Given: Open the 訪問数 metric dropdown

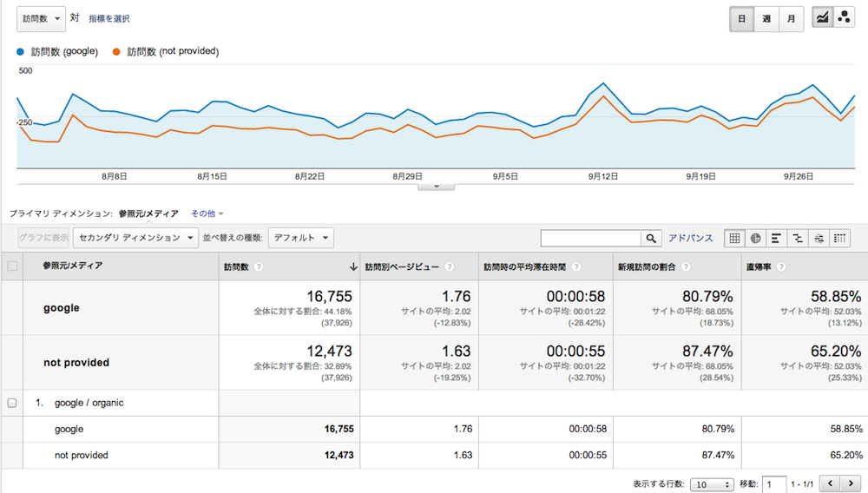Looking at the screenshot, I should pyautogui.click(x=41, y=18).
